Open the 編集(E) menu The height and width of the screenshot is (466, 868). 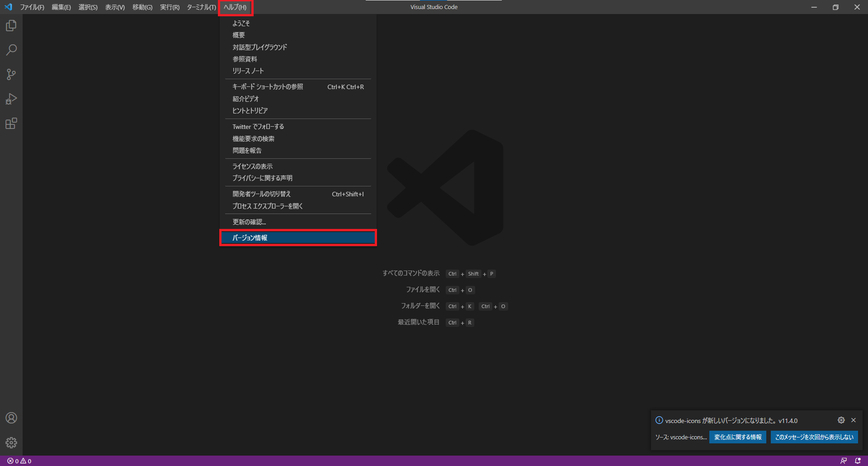coord(61,7)
